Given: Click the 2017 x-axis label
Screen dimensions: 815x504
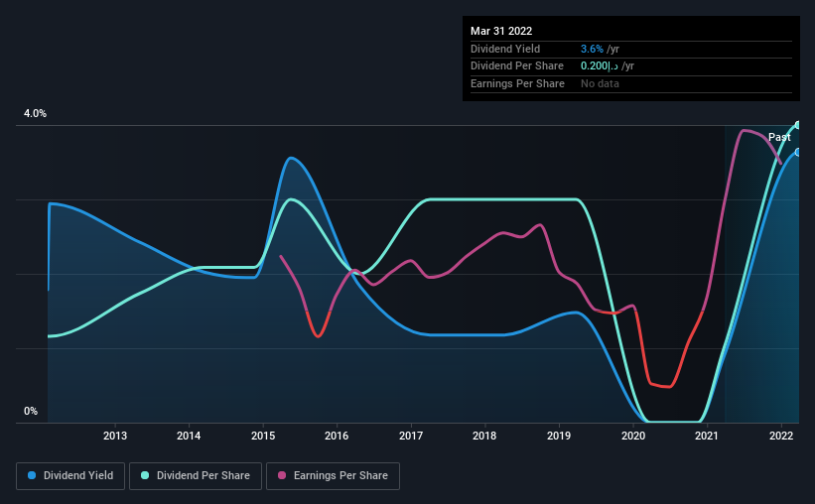Looking at the screenshot, I should click(411, 436).
